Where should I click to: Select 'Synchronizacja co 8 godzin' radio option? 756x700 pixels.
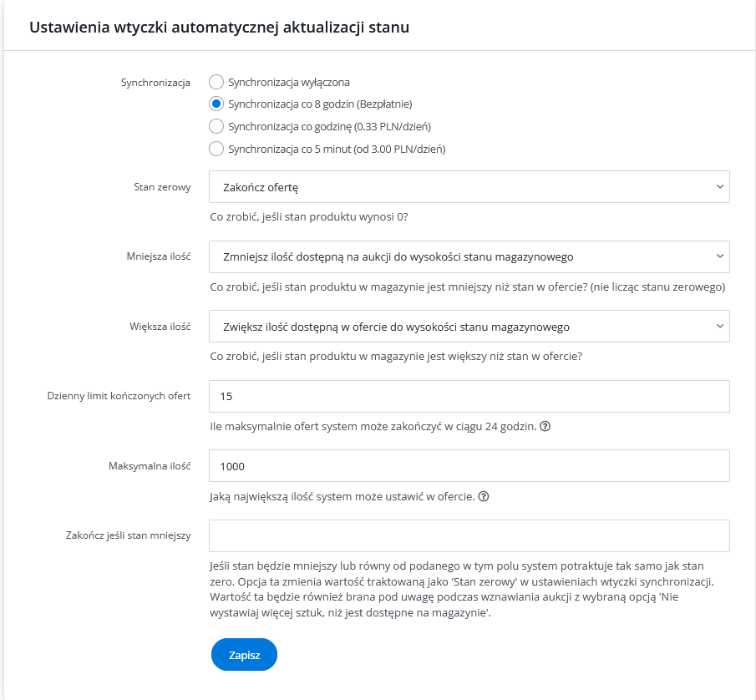(216, 104)
